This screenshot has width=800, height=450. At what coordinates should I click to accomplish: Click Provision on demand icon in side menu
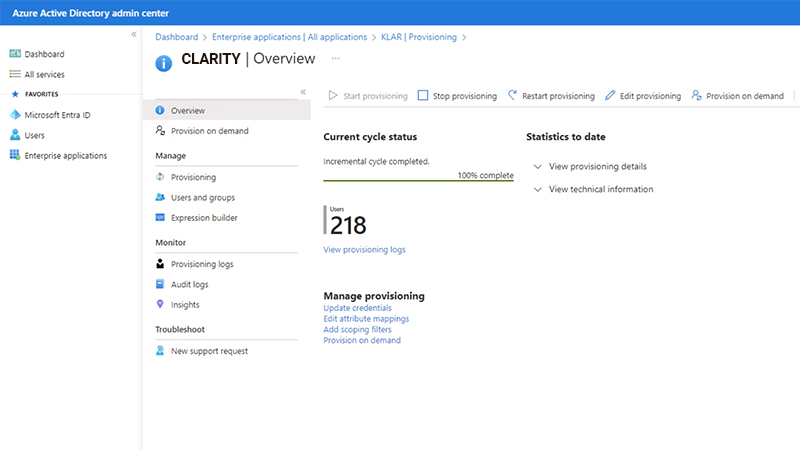(x=160, y=131)
